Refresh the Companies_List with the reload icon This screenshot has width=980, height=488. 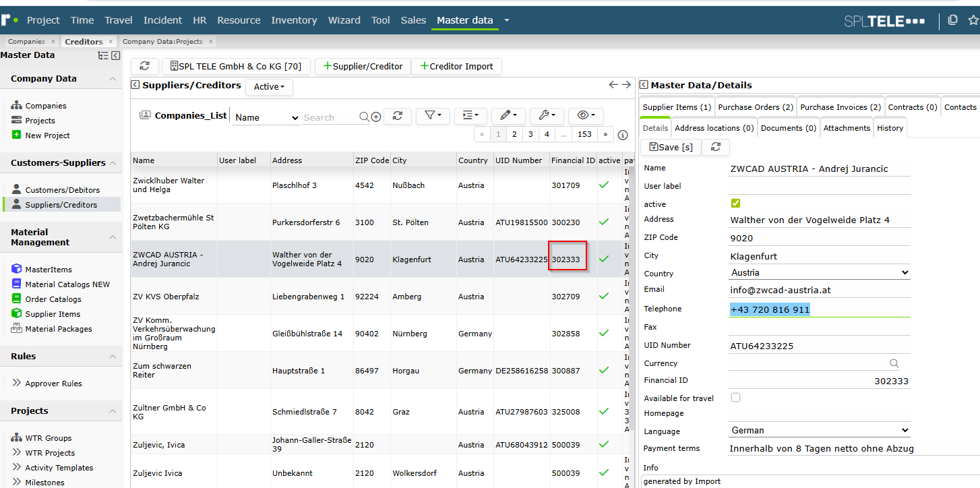click(398, 116)
